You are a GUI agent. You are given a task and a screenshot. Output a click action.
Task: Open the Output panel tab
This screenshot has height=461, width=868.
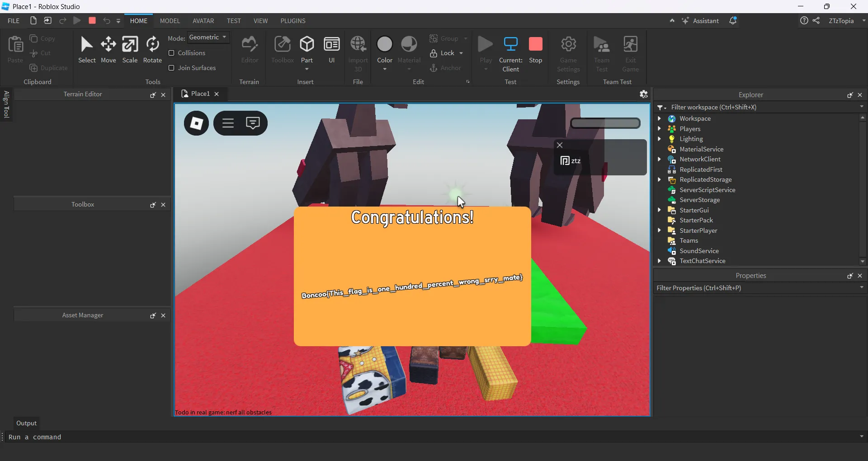click(26, 423)
